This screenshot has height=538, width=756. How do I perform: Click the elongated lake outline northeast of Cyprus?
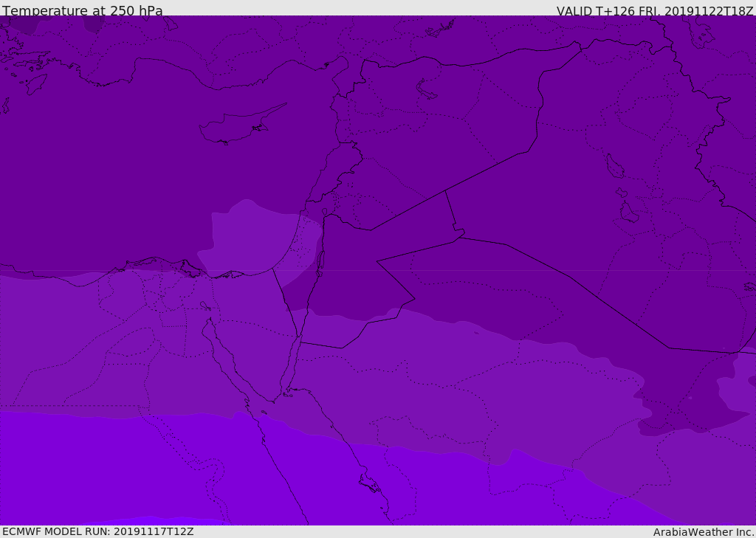(x=427, y=90)
